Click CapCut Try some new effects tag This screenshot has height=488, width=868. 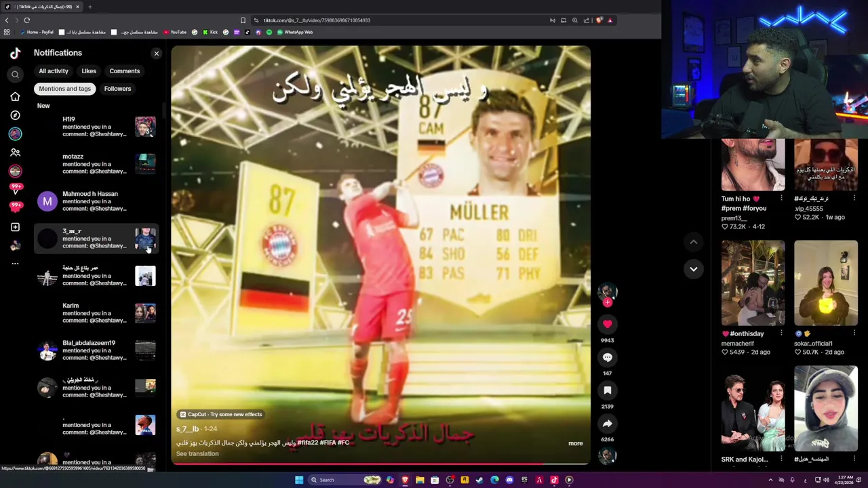pyautogui.click(x=221, y=414)
